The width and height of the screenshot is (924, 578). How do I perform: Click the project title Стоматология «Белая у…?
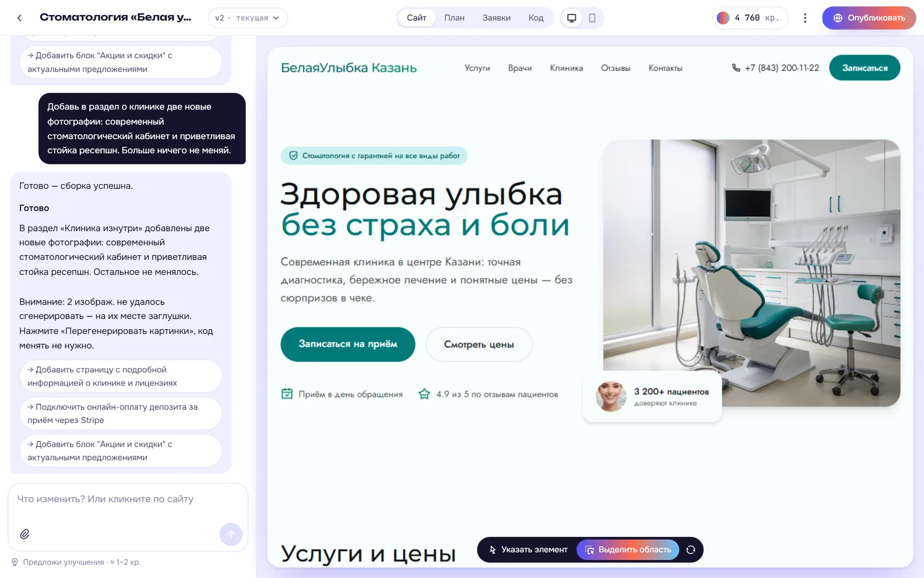pos(115,17)
